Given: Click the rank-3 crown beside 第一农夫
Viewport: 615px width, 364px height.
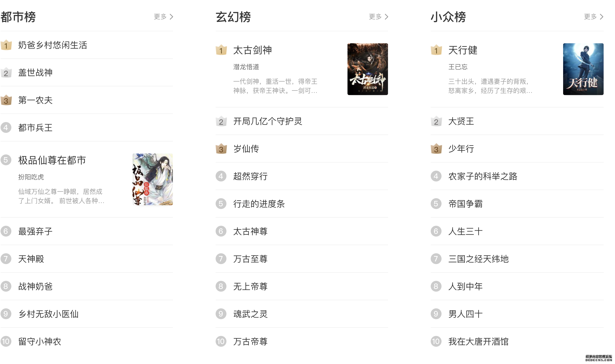Looking at the screenshot, I should tap(6, 100).
